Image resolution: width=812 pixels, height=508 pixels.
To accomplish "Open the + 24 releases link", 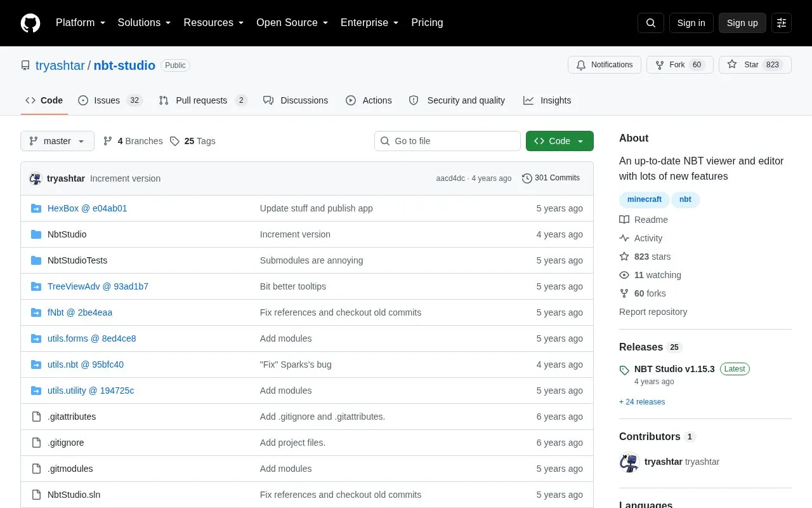I will click(x=642, y=402).
